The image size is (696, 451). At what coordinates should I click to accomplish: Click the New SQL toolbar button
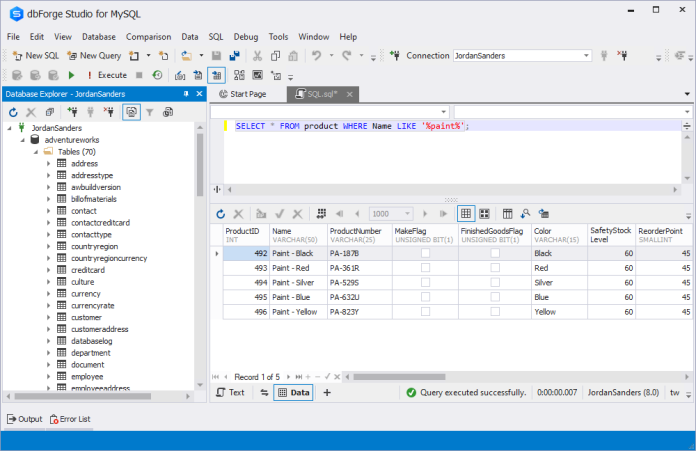click(x=35, y=56)
